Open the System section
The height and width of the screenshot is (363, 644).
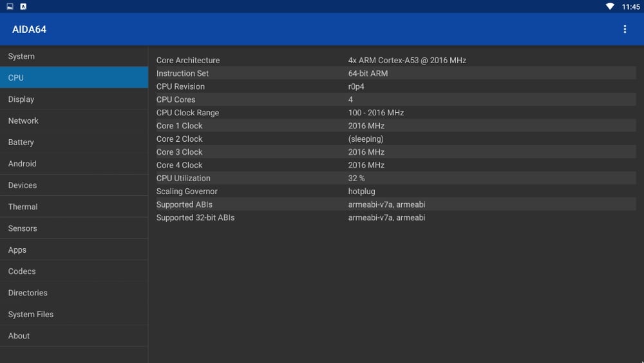pyautogui.click(x=74, y=56)
